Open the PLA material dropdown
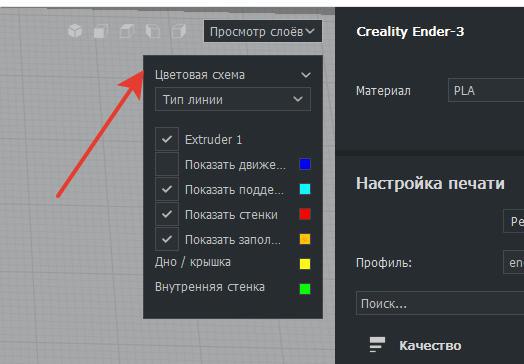 [486, 90]
